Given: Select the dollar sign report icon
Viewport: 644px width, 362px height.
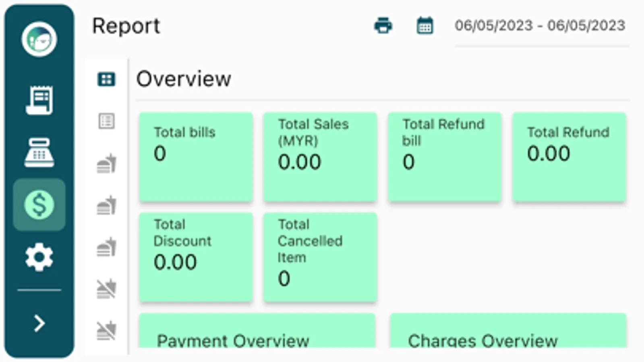Looking at the screenshot, I should tap(39, 204).
